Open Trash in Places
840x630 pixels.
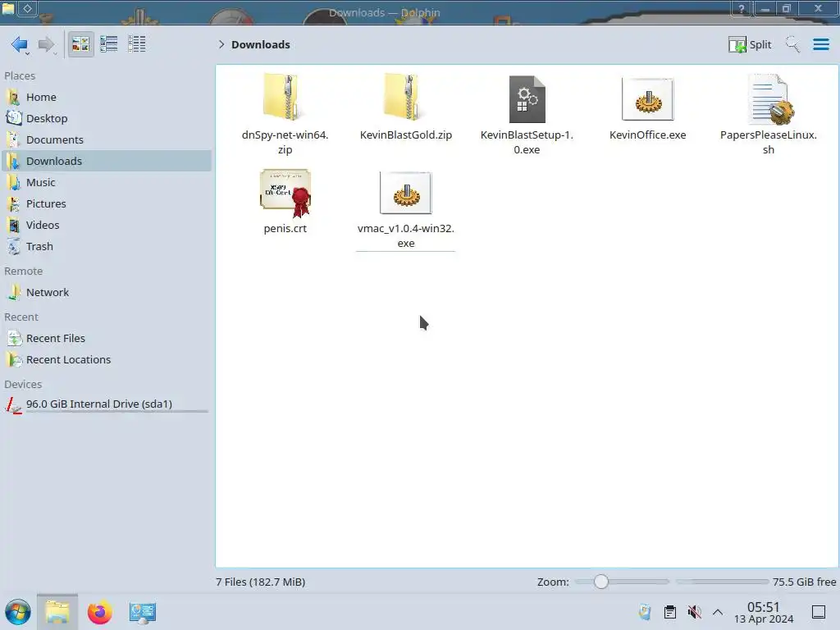click(x=107, y=246)
